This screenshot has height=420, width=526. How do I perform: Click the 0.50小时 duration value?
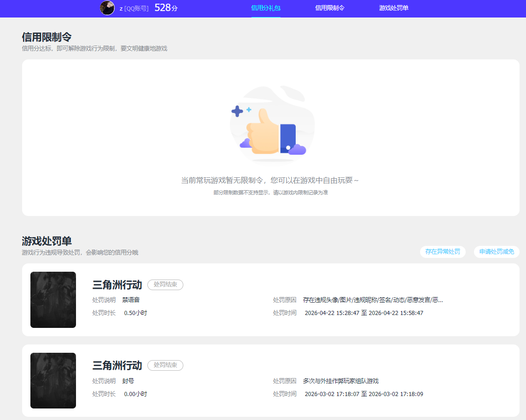tap(135, 313)
